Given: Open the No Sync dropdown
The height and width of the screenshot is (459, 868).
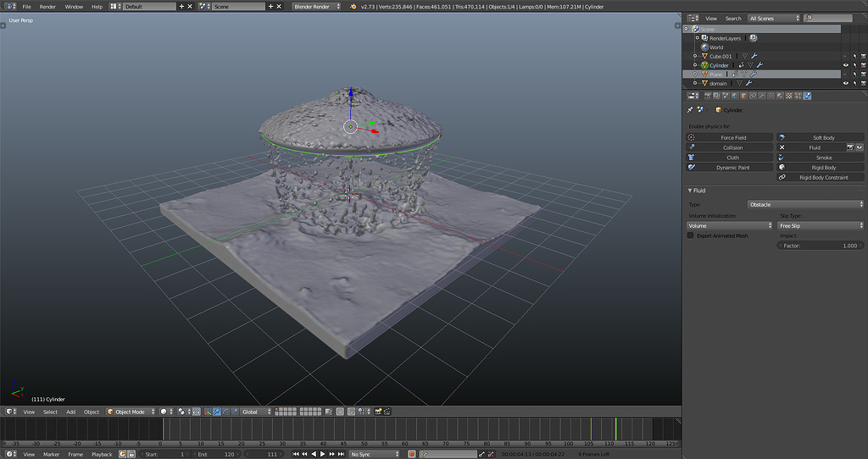Looking at the screenshot, I should click(374, 454).
